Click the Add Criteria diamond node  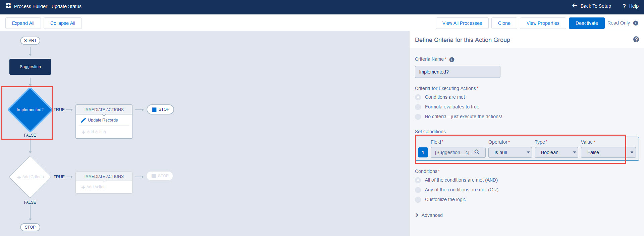[30, 177]
